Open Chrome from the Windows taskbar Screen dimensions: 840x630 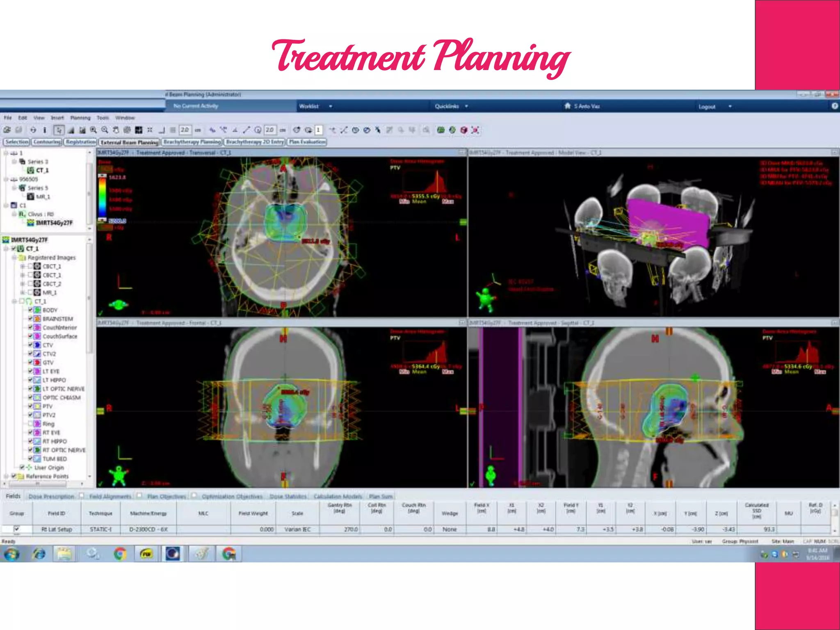click(119, 554)
